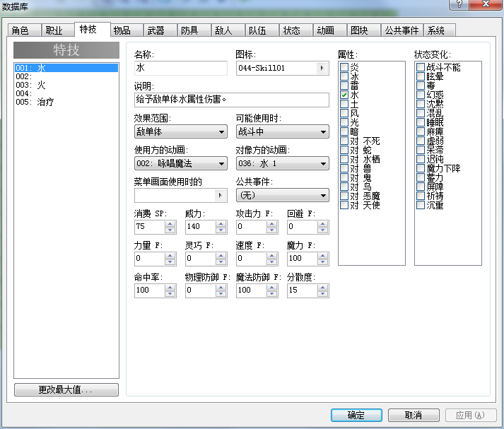The width and height of the screenshot is (504, 429).
Task: Decrease the 威力 value with down arrow
Action: [x=221, y=230]
